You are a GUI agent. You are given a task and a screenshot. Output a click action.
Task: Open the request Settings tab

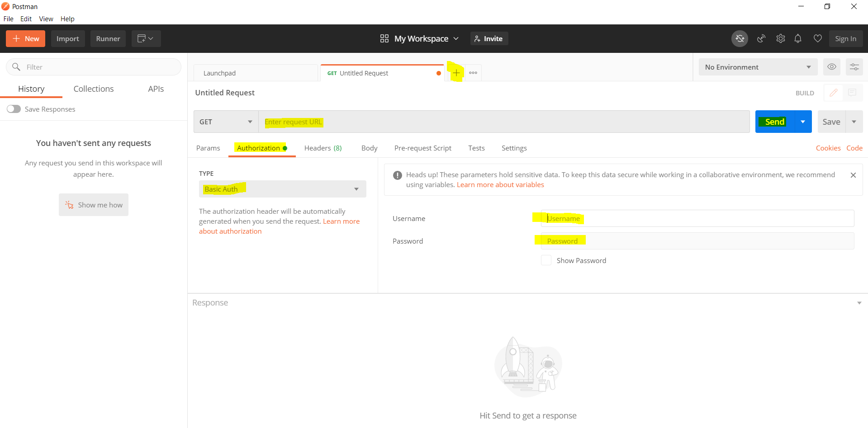[514, 148]
